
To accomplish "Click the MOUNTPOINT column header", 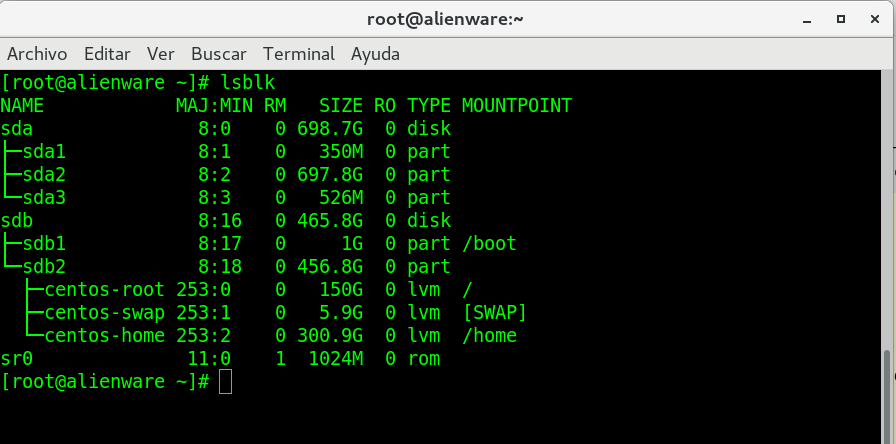I will (517, 106).
